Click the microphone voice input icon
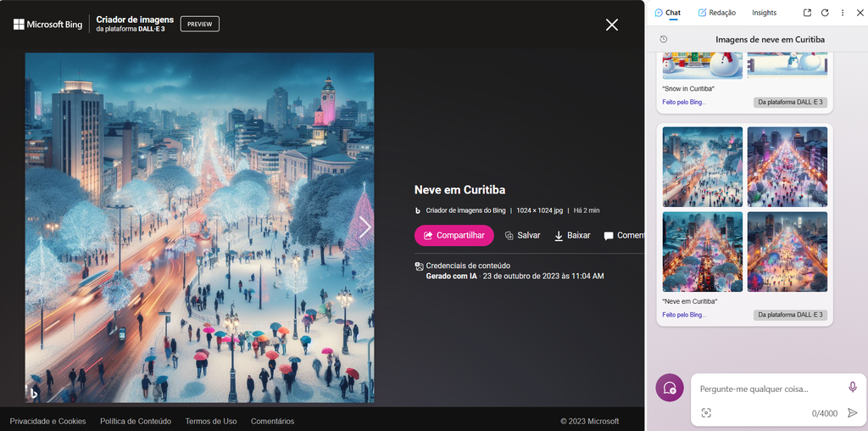 click(x=853, y=387)
